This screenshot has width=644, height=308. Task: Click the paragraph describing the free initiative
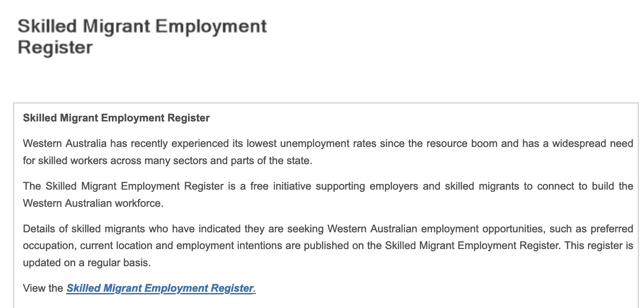tap(328, 194)
